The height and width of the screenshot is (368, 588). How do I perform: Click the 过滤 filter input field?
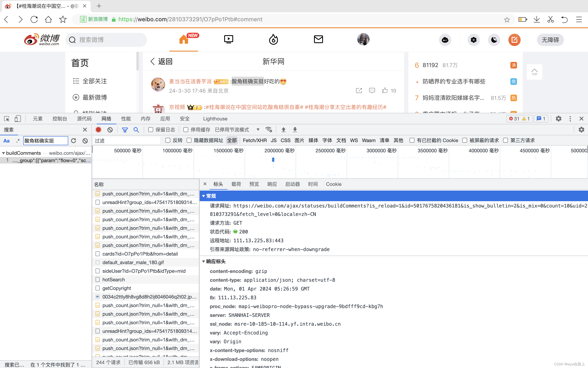(127, 141)
